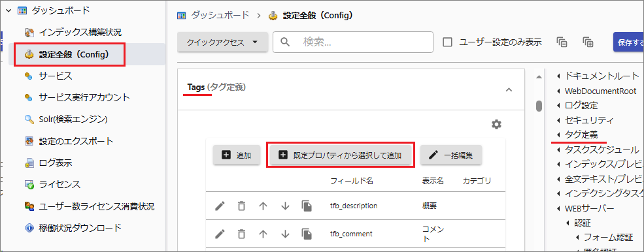Click the expand-all icon in toolbar
Image resolution: width=644 pixels, height=252 pixels.
588,42
